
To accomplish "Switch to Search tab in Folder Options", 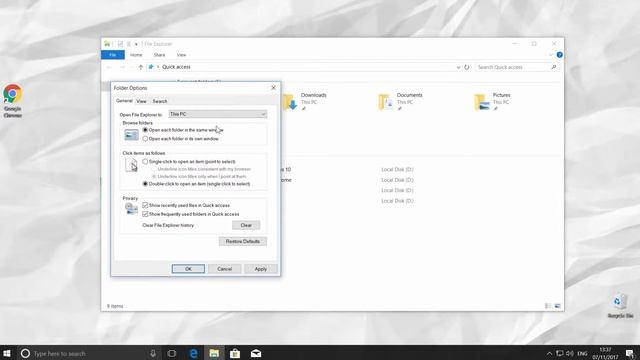I will [x=160, y=101].
